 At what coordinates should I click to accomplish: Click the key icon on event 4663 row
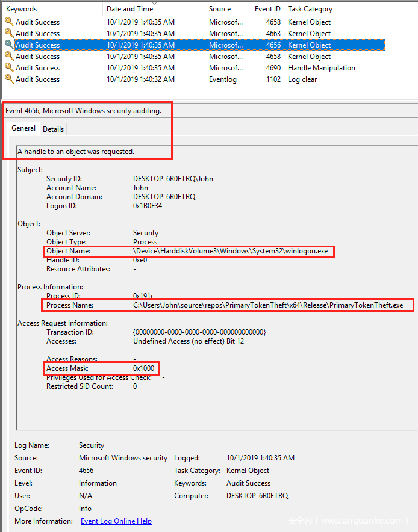pyautogui.click(x=9, y=34)
